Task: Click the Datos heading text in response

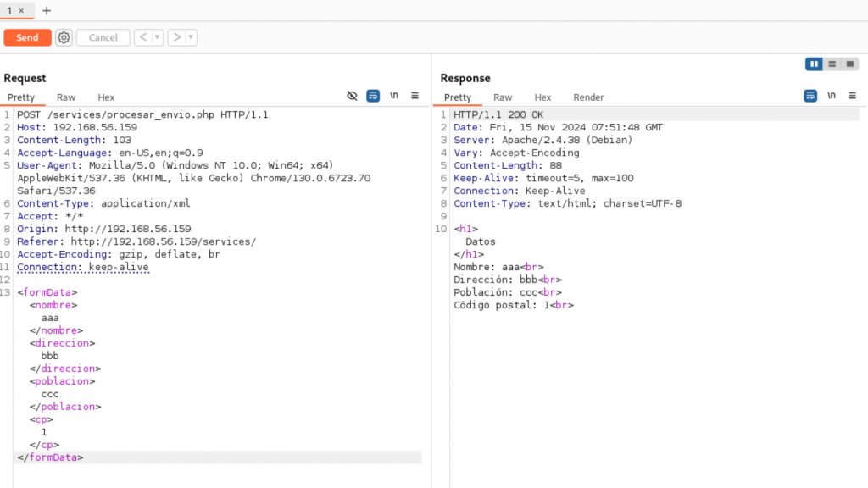Action: [x=481, y=241]
